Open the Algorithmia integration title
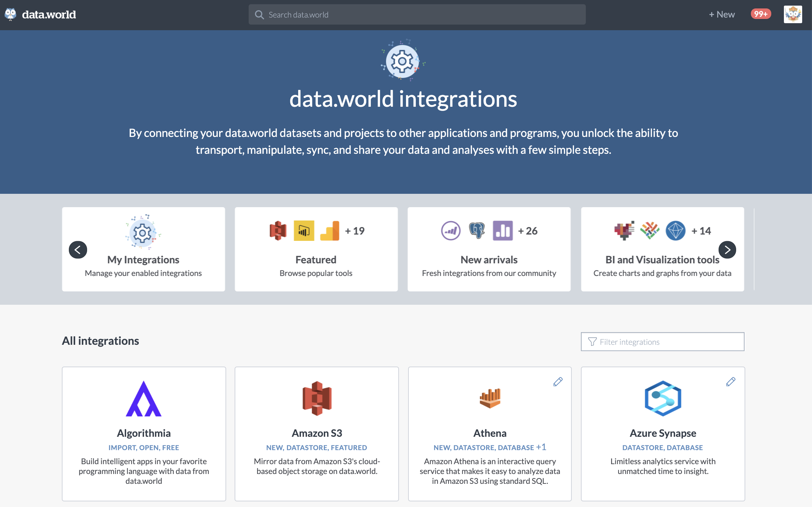Screen dimensions: 812x507 [x=144, y=433]
